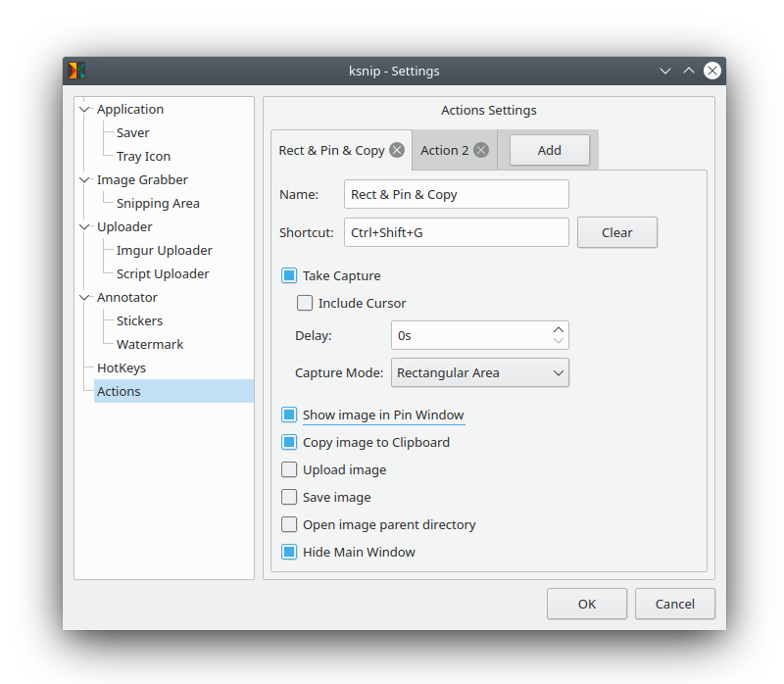Click the Shortcut input field
This screenshot has height=684, width=784.
[457, 232]
